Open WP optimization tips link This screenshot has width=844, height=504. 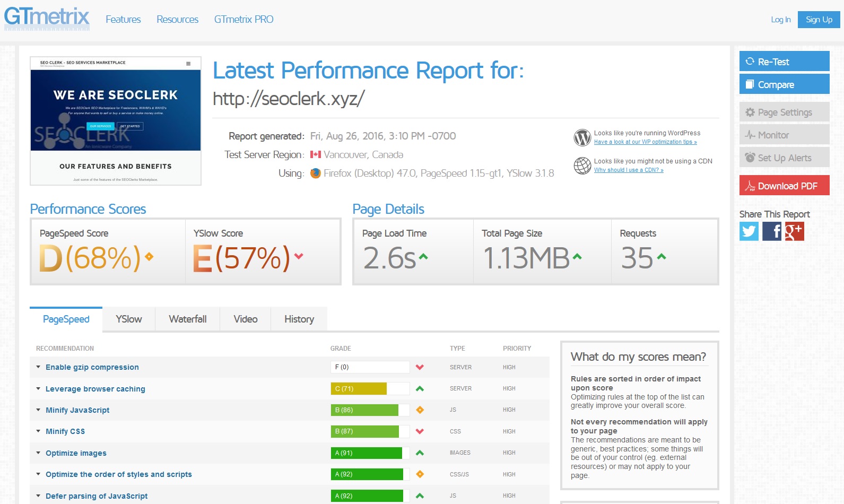click(x=645, y=142)
